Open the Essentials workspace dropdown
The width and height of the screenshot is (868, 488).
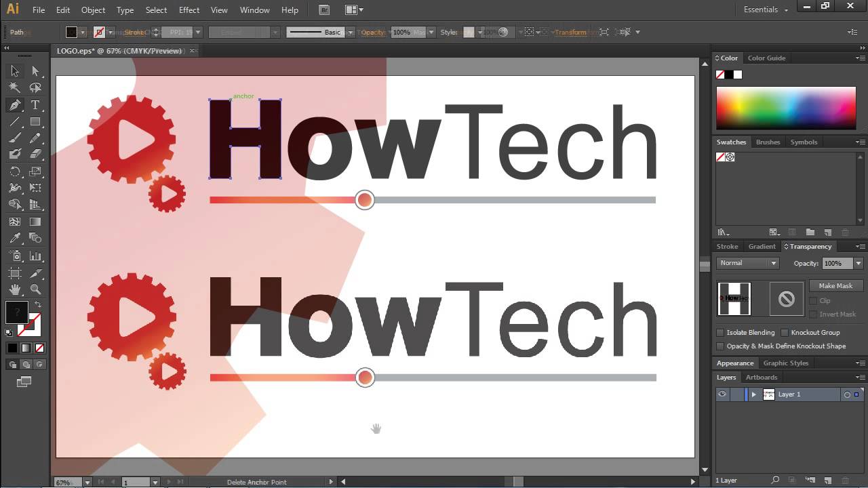pyautogui.click(x=766, y=9)
